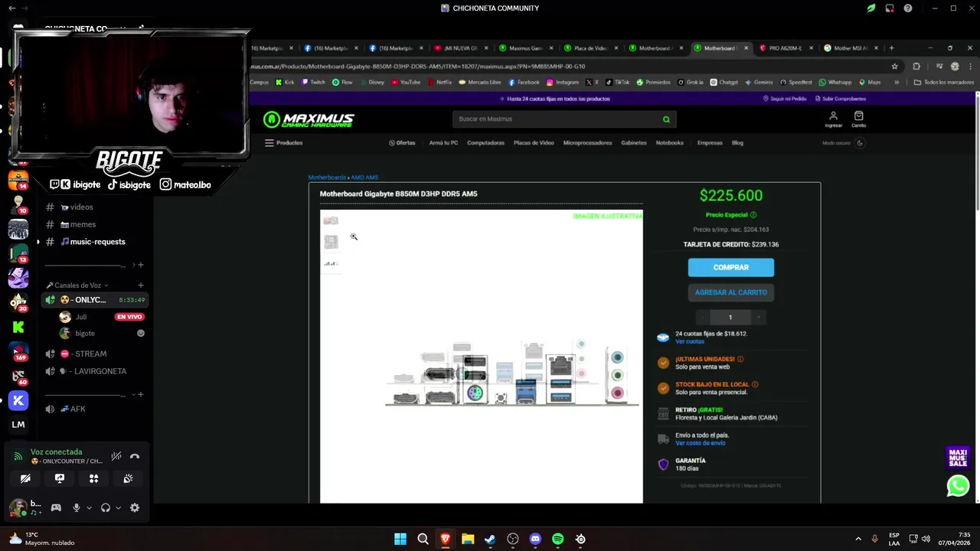The height and width of the screenshot is (551, 980).
Task: Select the first product thumbnail image
Action: click(x=331, y=220)
